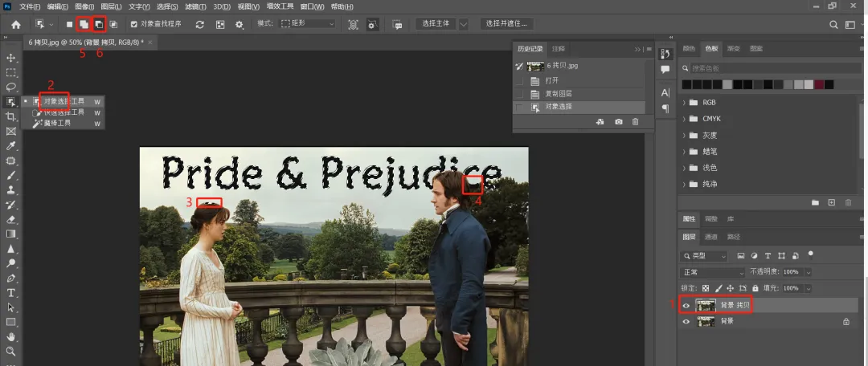Select the Path Selection arrow tool
868x366 pixels.
coord(10,307)
